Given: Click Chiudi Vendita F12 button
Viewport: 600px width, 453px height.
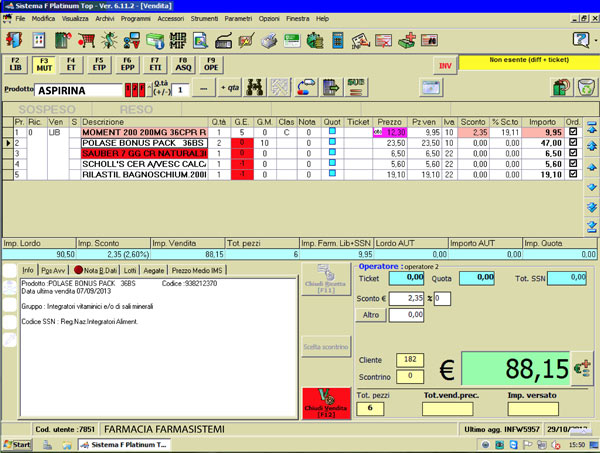Looking at the screenshot, I should click(x=326, y=404).
